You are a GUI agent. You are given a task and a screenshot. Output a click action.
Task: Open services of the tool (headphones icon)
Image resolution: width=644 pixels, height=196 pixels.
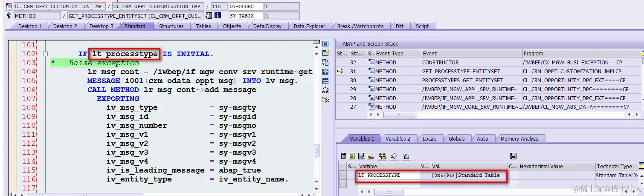tap(325, 90)
